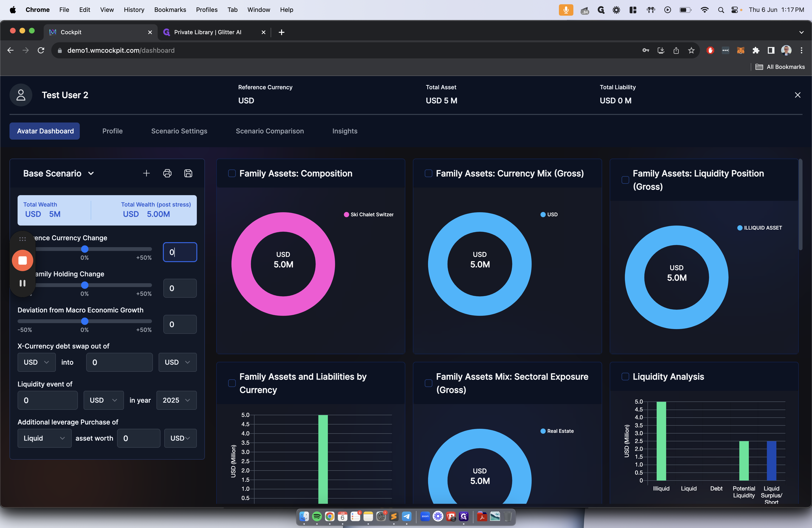Screen dimensions: 812x528
Task: Click the Avatar Dashboard button
Action: 45,131
